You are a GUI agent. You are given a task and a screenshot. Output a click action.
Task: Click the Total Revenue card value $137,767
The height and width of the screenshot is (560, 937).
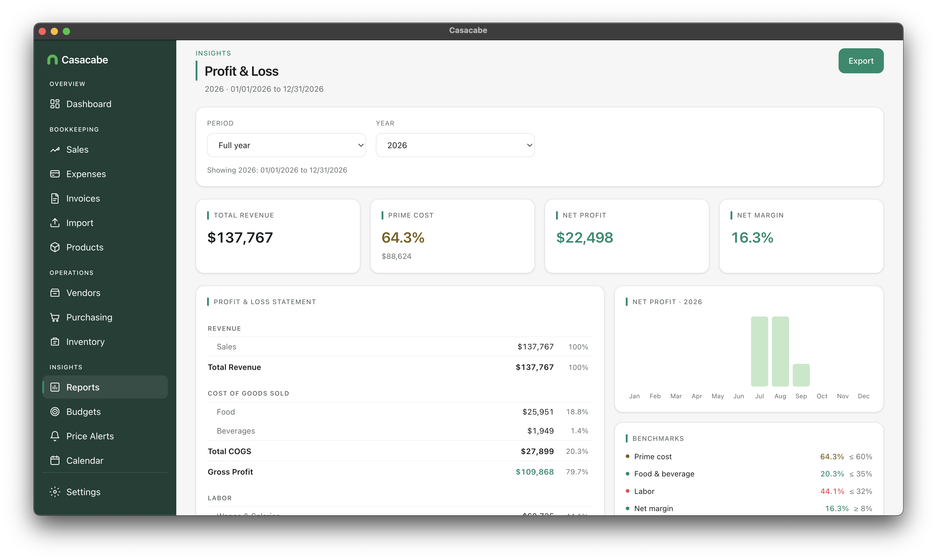[240, 237]
